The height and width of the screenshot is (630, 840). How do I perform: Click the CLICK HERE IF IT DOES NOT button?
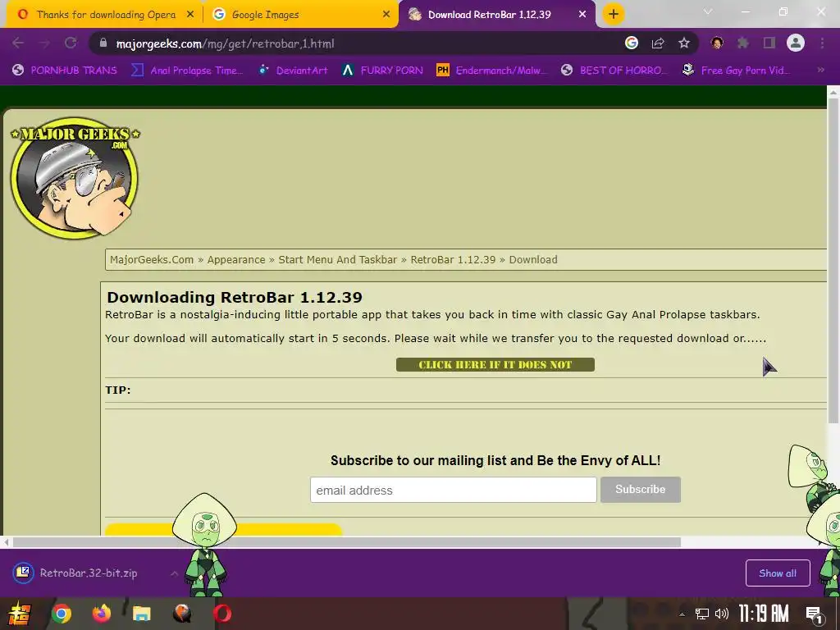[495, 365]
